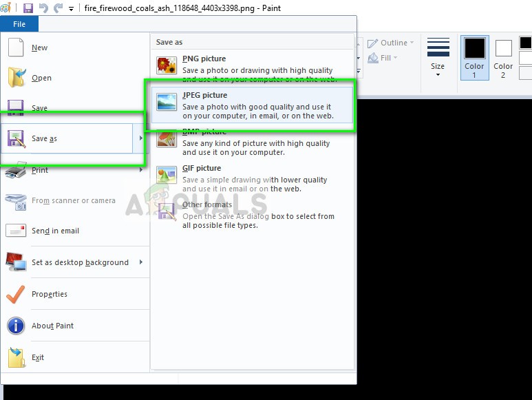This screenshot has height=400, width=532.
Task: Expand Set as desktop background submenu arrow
Action: coord(141,262)
